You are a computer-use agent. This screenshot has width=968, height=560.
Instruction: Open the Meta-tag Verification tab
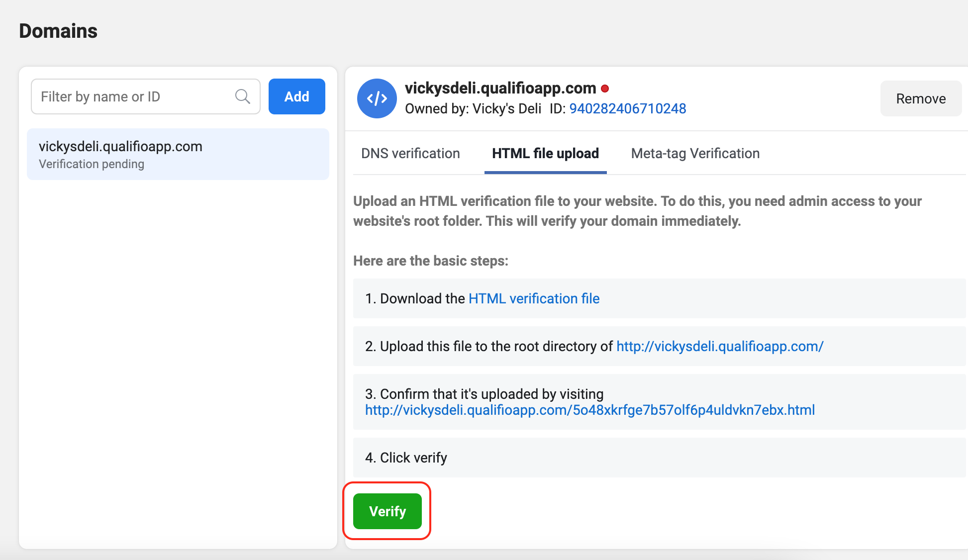(x=695, y=153)
